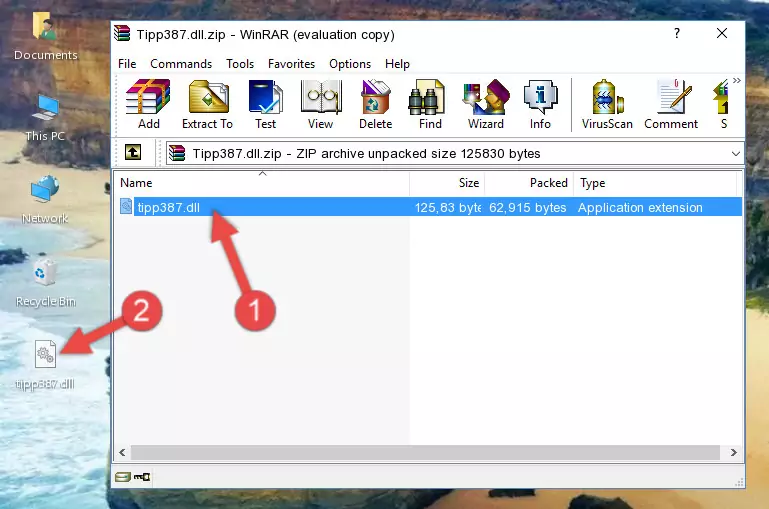Open the Help menu
This screenshot has width=769, height=509.
click(x=397, y=64)
